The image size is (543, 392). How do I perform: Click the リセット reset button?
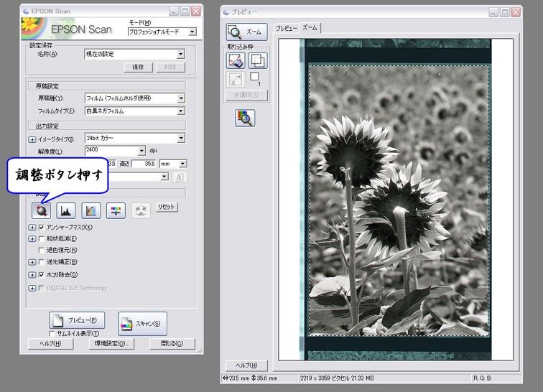click(x=166, y=207)
